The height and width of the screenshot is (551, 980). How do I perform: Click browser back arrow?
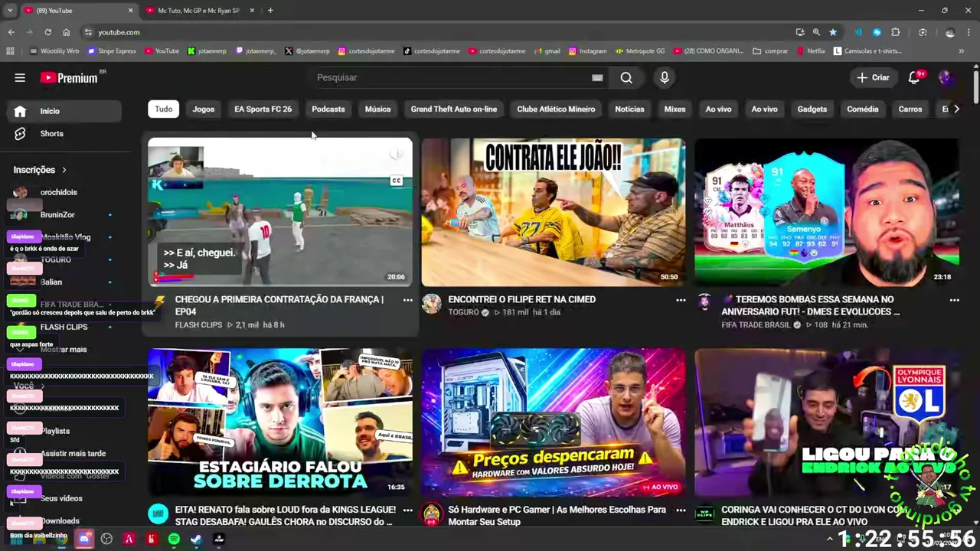pyautogui.click(x=11, y=32)
